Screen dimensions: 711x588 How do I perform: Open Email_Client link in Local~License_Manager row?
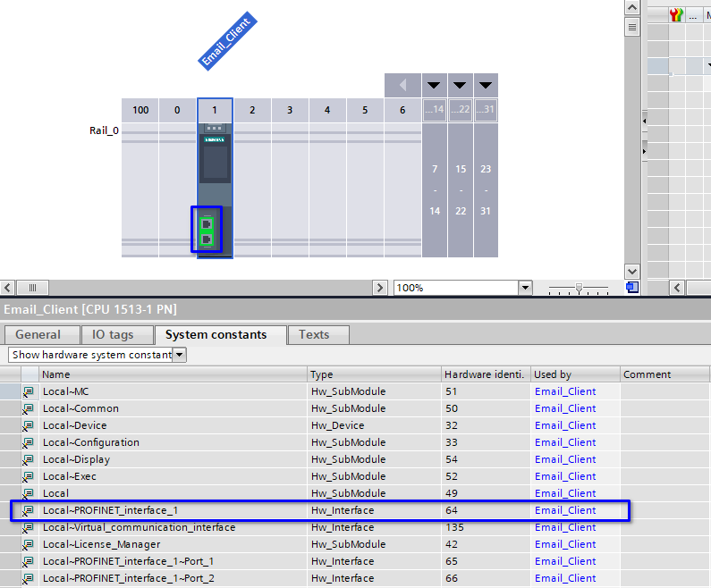[x=565, y=544]
